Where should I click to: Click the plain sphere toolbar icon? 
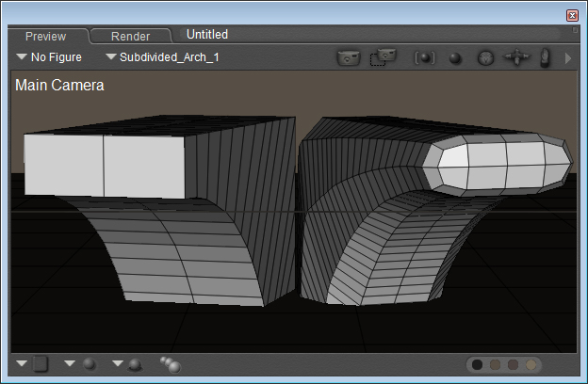tap(455, 58)
